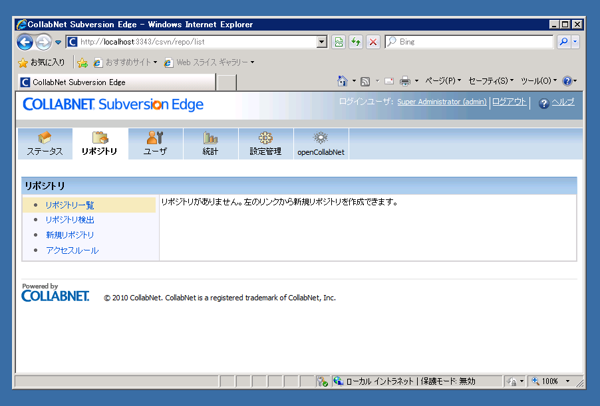The height and width of the screenshot is (406, 600).
Task: Open the Web スライス ギャラリー dropdown
Action: point(209,62)
